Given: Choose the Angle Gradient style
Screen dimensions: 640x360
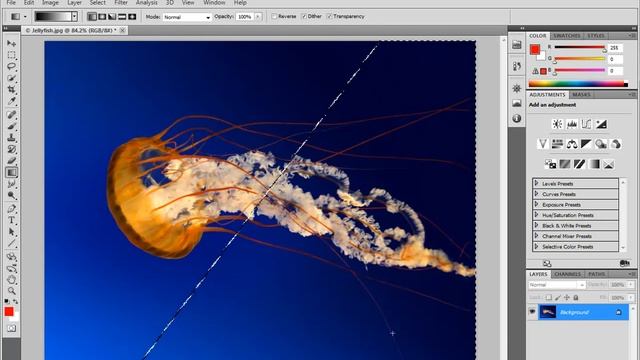Looking at the screenshot, I should (112, 17).
